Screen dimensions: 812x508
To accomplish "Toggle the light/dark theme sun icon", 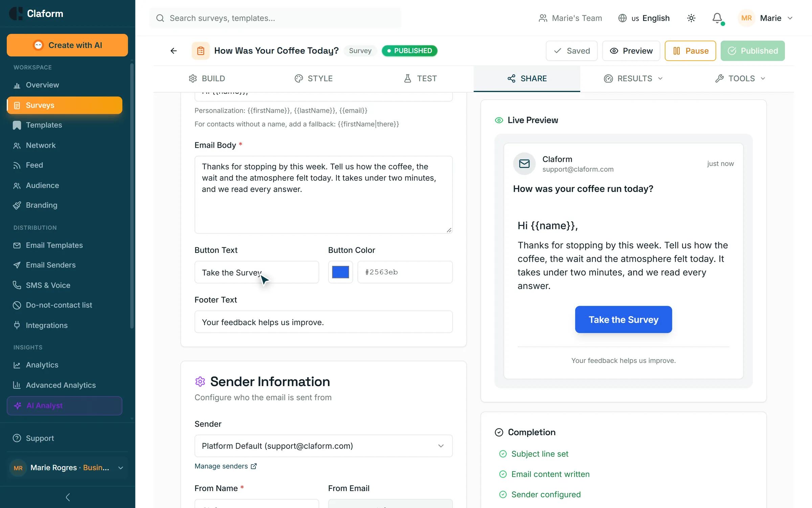I will (691, 18).
